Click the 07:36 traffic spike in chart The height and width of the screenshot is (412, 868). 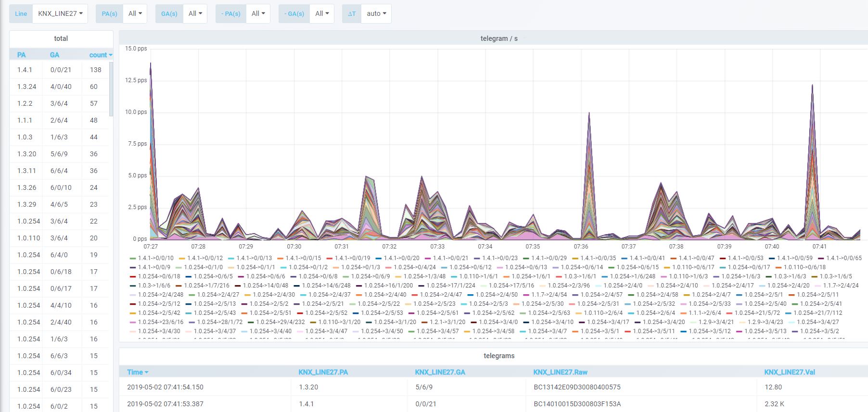(589, 175)
